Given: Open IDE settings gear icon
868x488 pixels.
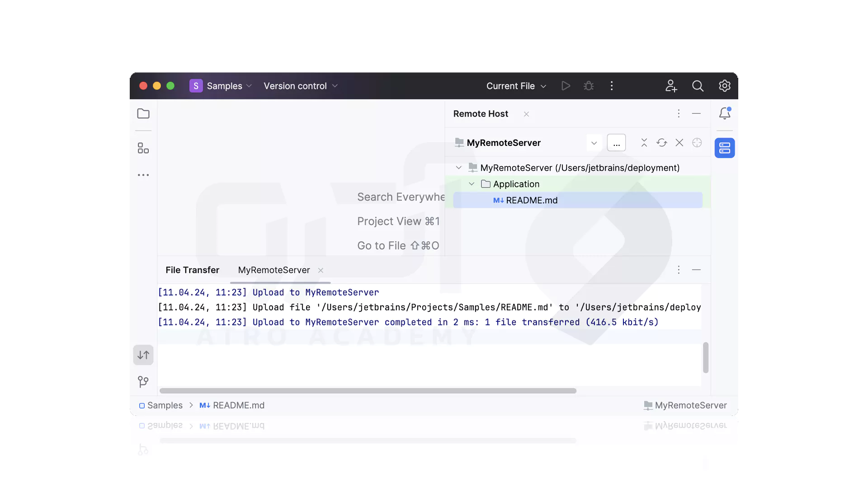Looking at the screenshot, I should tap(725, 86).
